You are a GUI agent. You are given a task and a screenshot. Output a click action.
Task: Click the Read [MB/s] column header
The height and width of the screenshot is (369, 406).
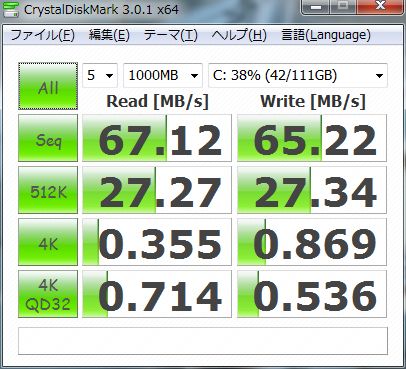pyautogui.click(x=157, y=102)
